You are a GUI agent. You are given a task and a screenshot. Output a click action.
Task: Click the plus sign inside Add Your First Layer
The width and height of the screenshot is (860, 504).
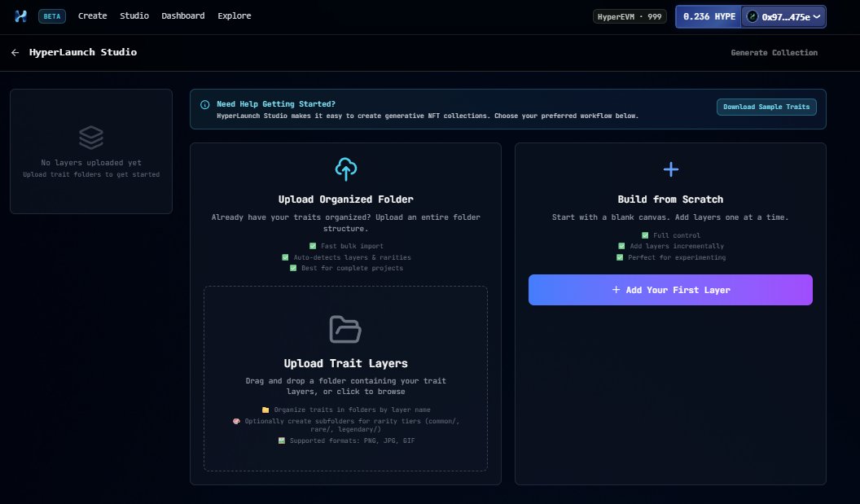[x=616, y=290]
